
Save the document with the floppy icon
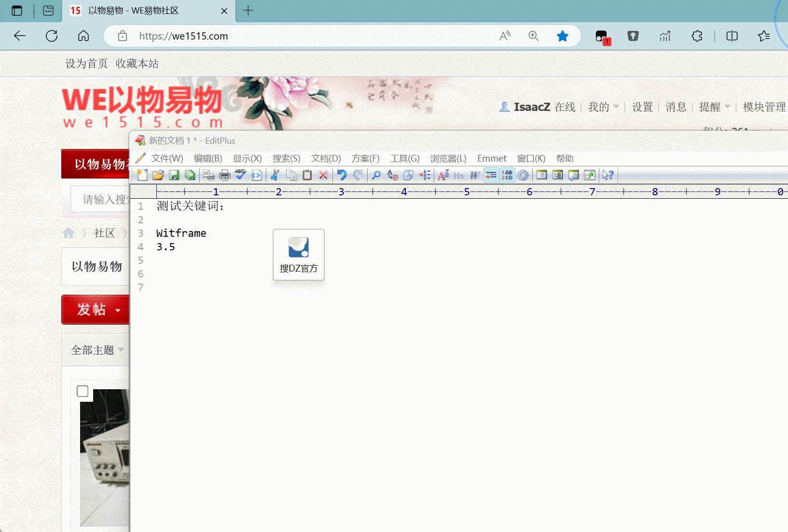(174, 175)
